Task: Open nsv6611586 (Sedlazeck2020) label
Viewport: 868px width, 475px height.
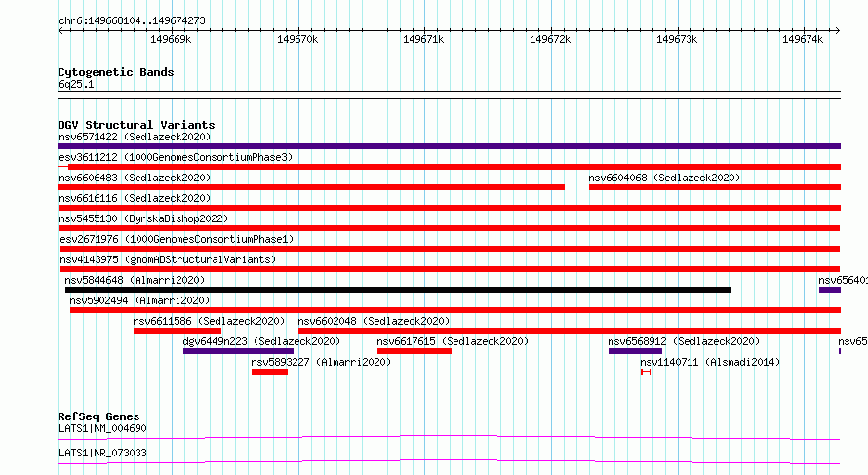Action: pyautogui.click(x=209, y=321)
